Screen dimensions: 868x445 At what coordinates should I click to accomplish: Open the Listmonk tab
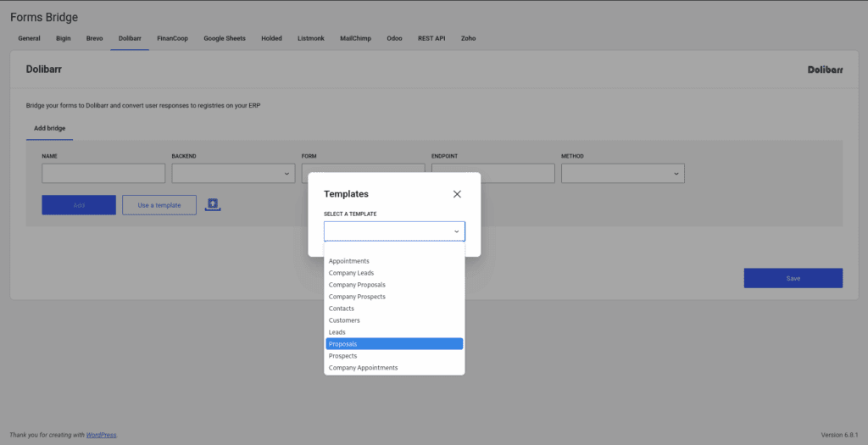pyautogui.click(x=310, y=38)
